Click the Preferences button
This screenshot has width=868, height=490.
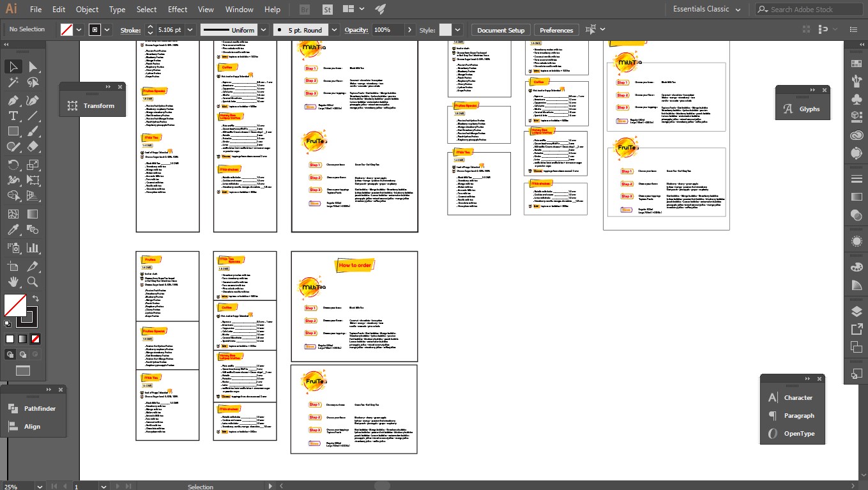tap(556, 30)
